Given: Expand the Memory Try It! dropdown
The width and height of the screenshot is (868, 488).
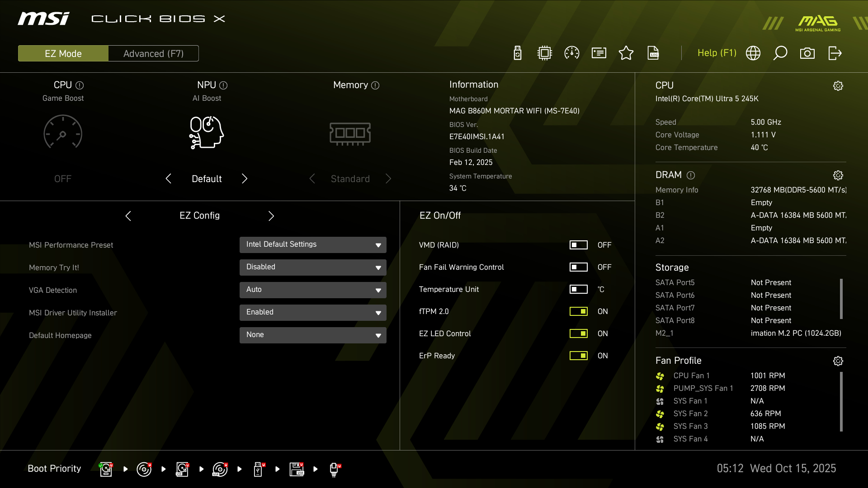Looking at the screenshot, I should click(313, 267).
